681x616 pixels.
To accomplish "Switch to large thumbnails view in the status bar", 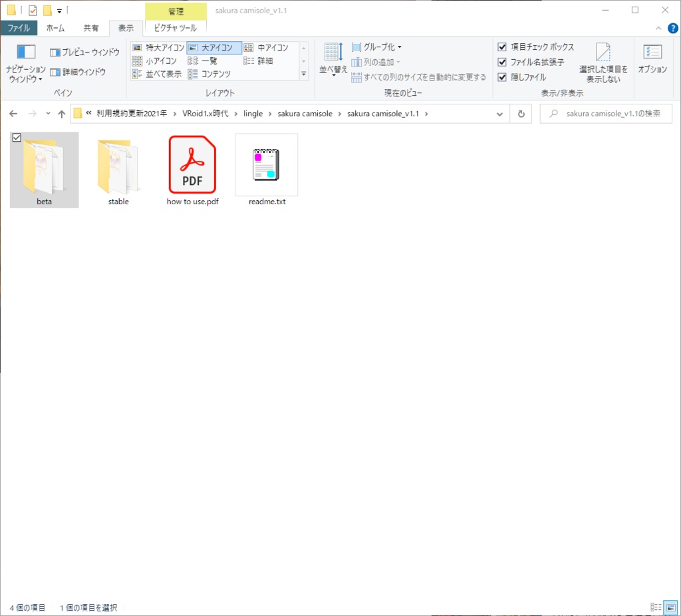I will [x=671, y=607].
